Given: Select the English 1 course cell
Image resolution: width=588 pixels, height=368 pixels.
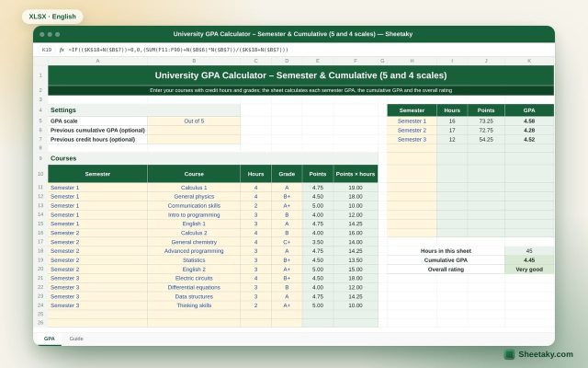Looking at the screenshot, I should tap(194, 224).
